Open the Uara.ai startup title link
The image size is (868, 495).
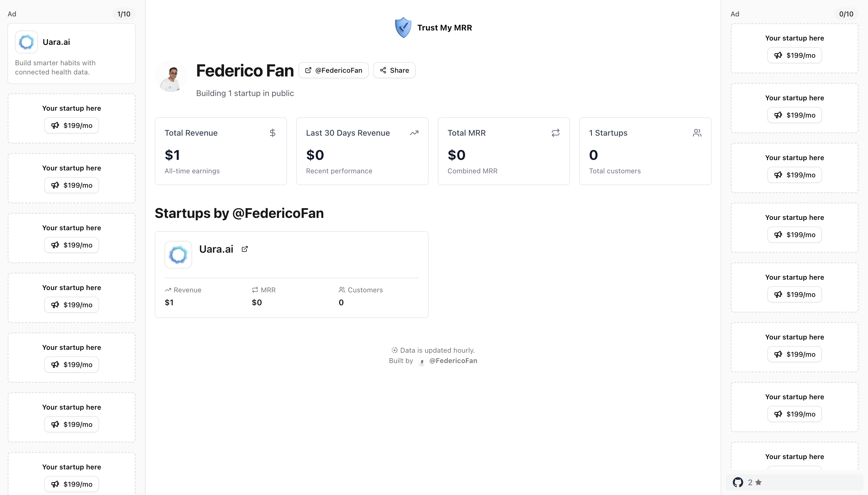click(216, 249)
